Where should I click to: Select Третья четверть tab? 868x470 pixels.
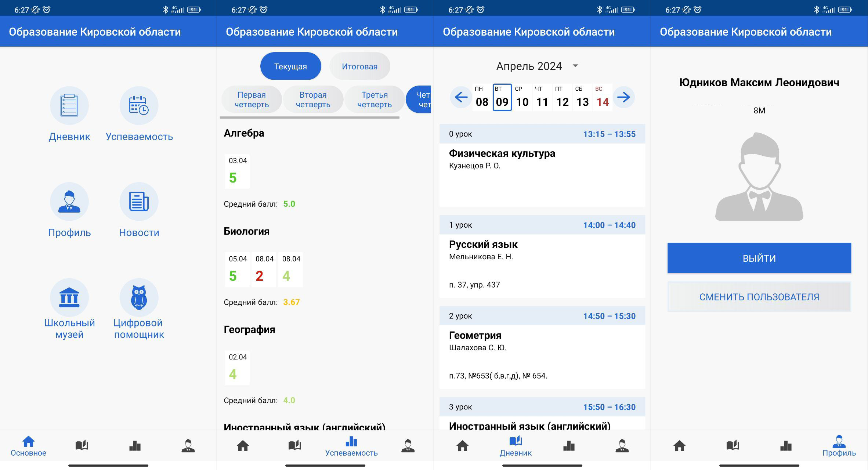[x=375, y=100]
